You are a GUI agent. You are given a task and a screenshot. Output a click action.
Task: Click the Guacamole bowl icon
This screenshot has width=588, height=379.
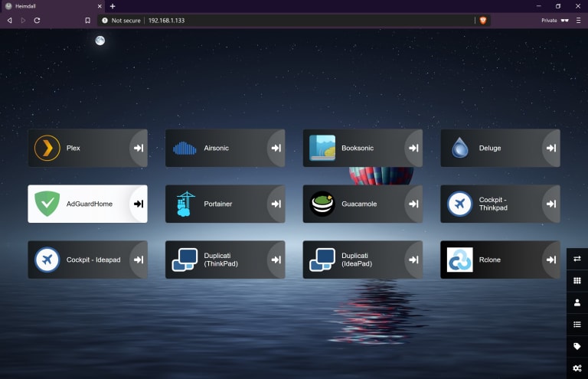point(322,204)
